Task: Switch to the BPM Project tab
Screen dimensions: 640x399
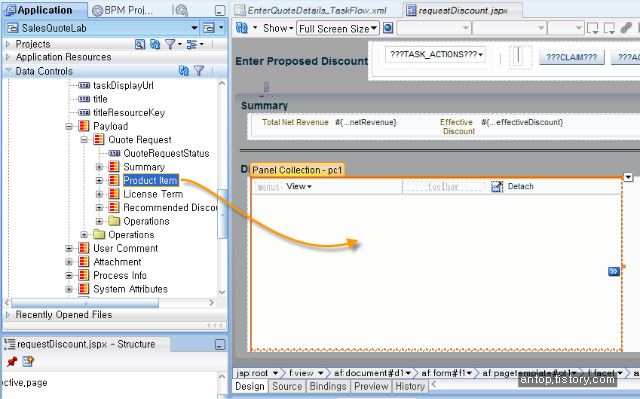Action: click(x=123, y=10)
